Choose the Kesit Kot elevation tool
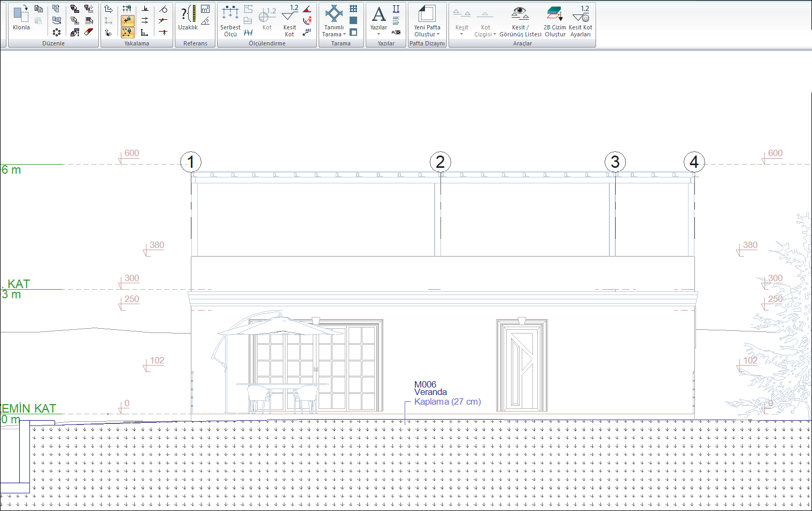Viewport: 812px width, 511px height. (290, 21)
